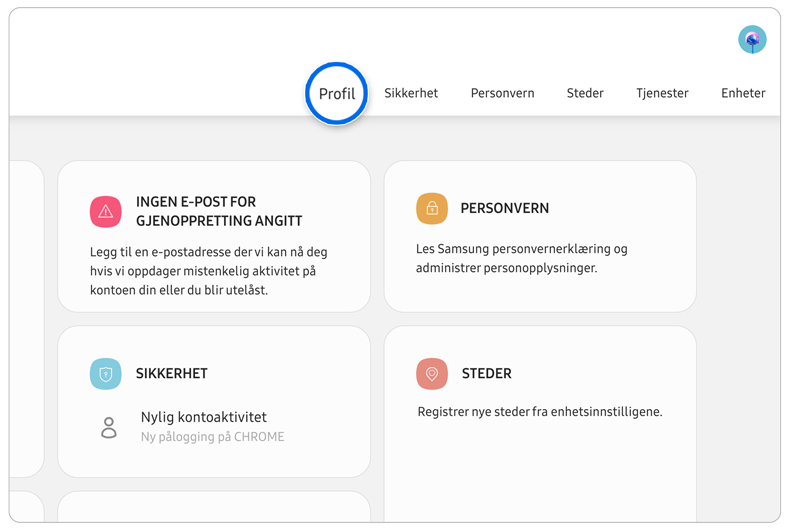Switch to the Sikkerhet tab
This screenshot has width=800, height=530.
(411, 93)
